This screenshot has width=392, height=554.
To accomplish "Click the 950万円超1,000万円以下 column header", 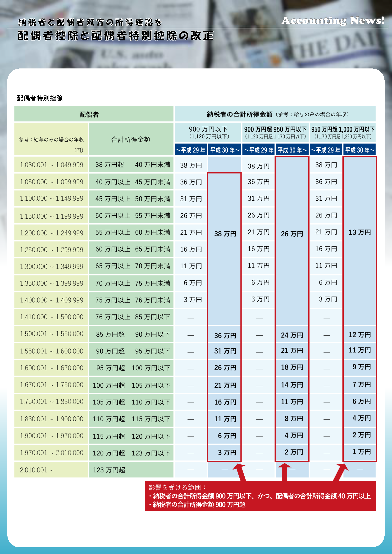I will point(342,132).
